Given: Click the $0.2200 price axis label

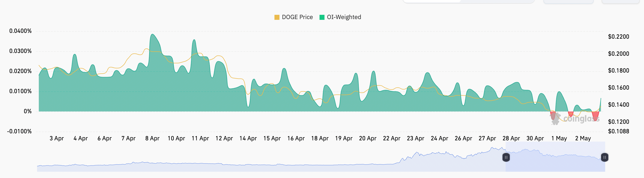Looking at the screenshot, I should tap(618, 37).
